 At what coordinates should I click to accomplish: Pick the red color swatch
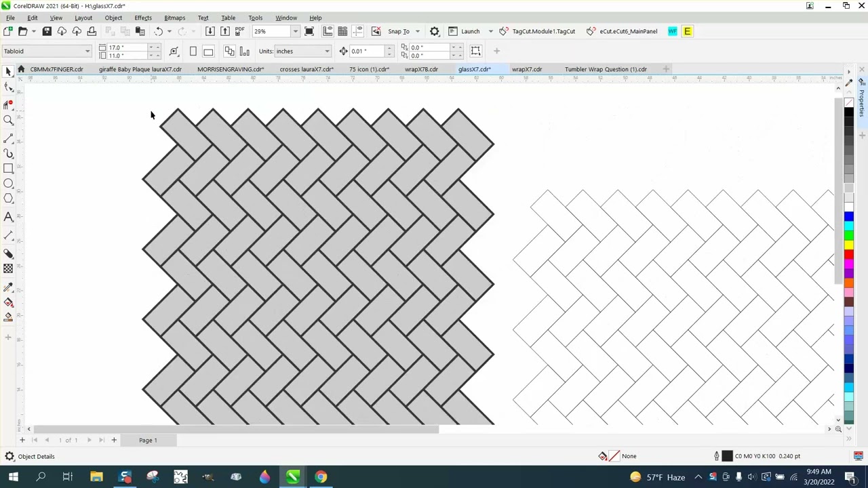click(848, 255)
